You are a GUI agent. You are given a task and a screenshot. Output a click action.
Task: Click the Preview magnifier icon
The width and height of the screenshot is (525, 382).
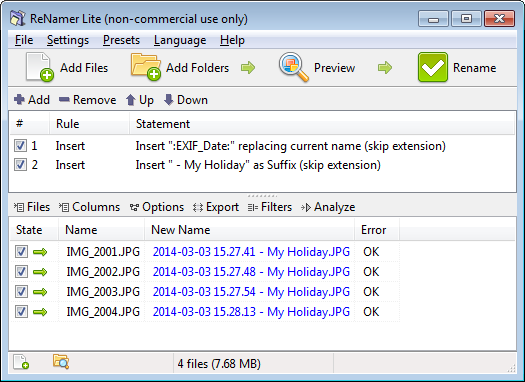[293, 67]
